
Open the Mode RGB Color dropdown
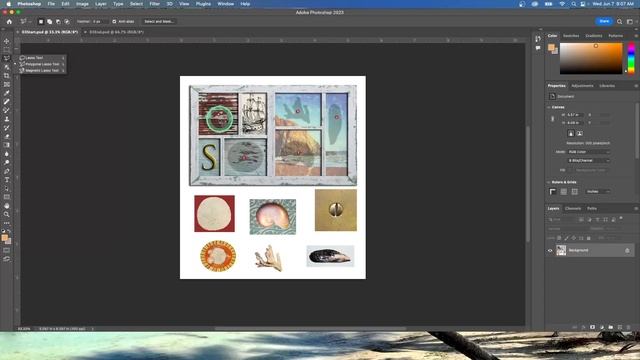coord(588,152)
